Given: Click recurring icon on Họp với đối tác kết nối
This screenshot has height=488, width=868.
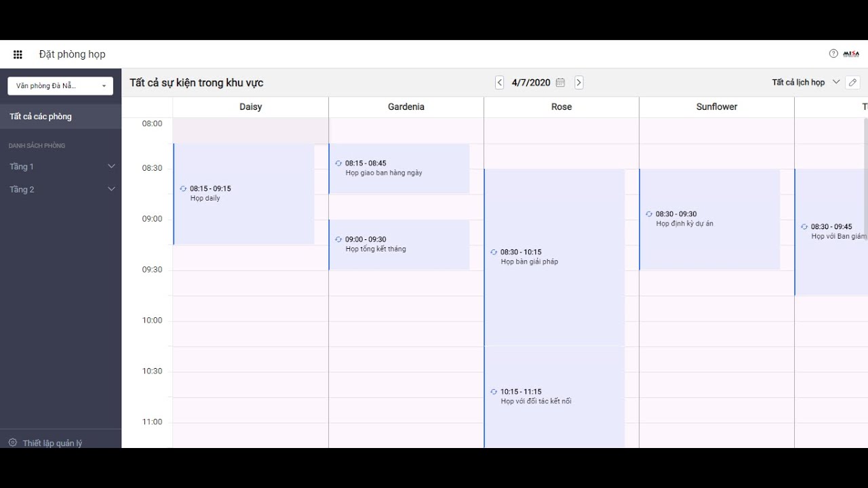Looking at the screenshot, I should pos(494,392).
